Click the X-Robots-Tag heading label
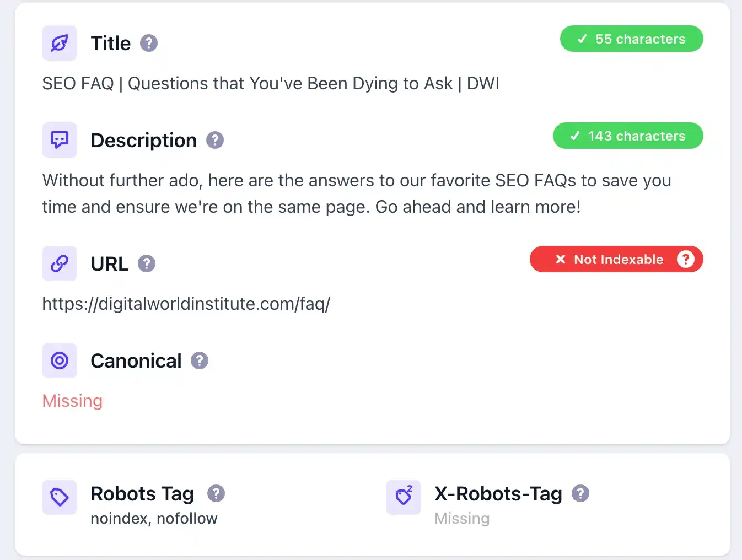The image size is (742, 560). click(x=498, y=494)
